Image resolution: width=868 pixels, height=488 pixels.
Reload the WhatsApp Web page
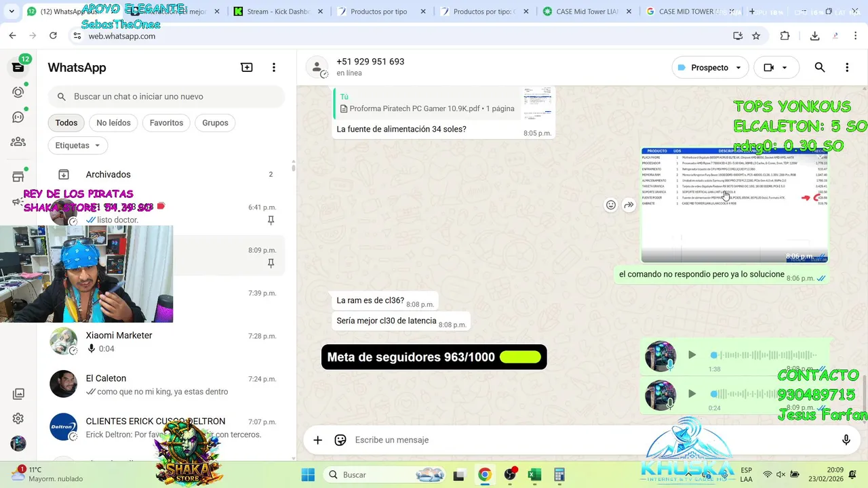click(x=53, y=36)
